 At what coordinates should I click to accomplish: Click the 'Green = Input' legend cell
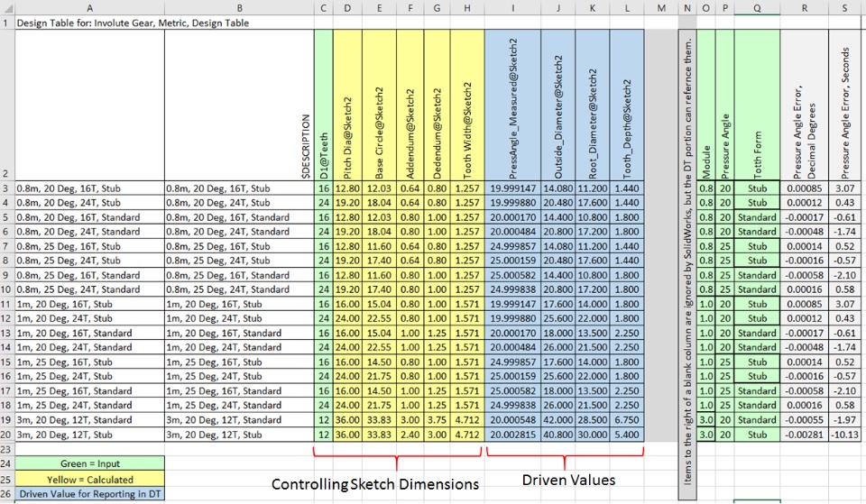click(89, 463)
